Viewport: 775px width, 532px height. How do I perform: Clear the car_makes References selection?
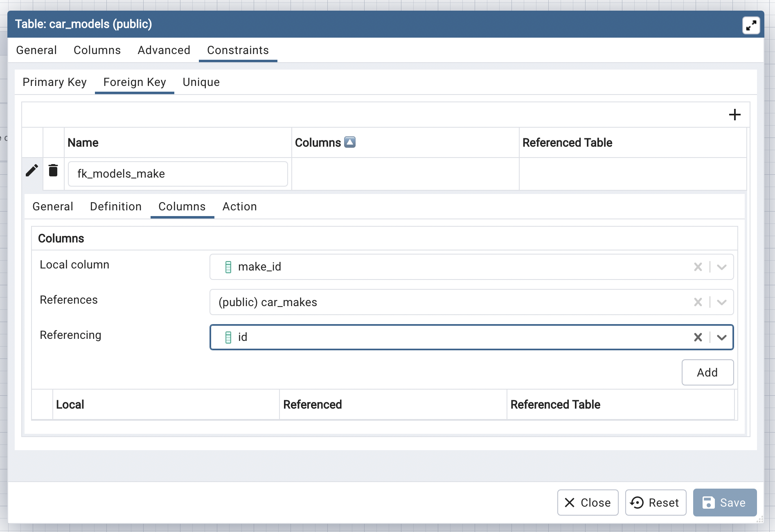pyautogui.click(x=698, y=302)
